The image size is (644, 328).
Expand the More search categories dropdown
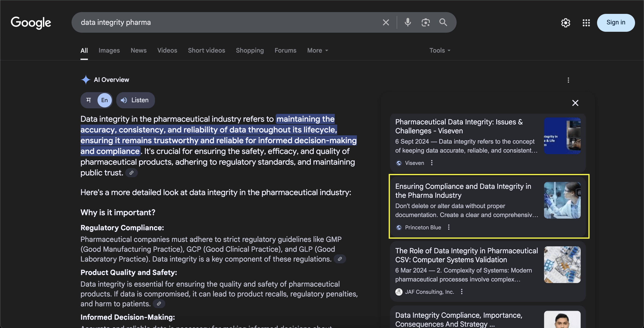pyautogui.click(x=318, y=51)
